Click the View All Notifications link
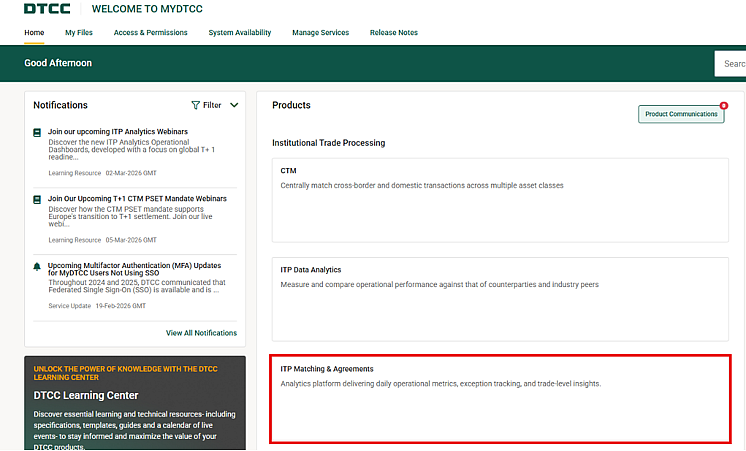This screenshot has width=746, height=451. [x=201, y=333]
